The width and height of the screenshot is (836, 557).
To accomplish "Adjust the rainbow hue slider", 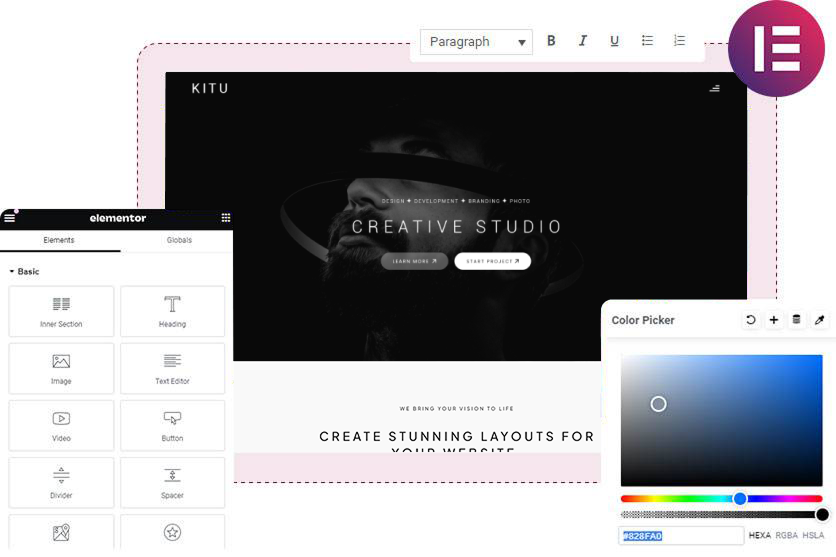I will tap(740, 498).
